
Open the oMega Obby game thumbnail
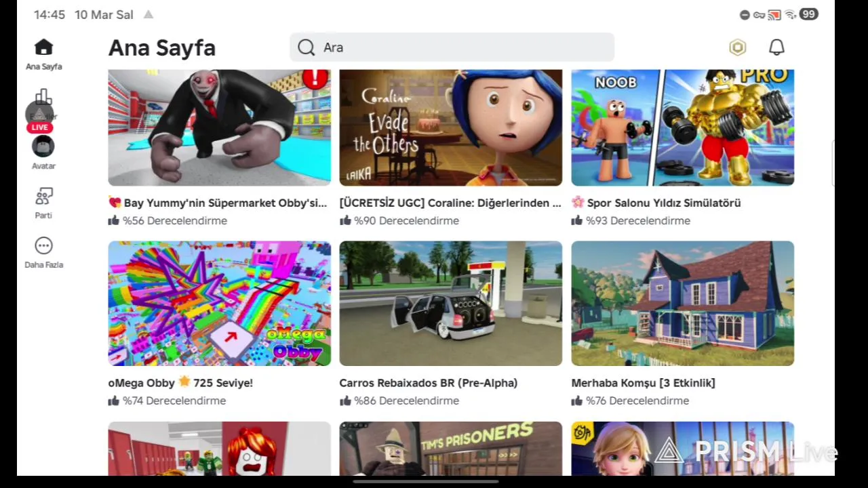pos(219,304)
